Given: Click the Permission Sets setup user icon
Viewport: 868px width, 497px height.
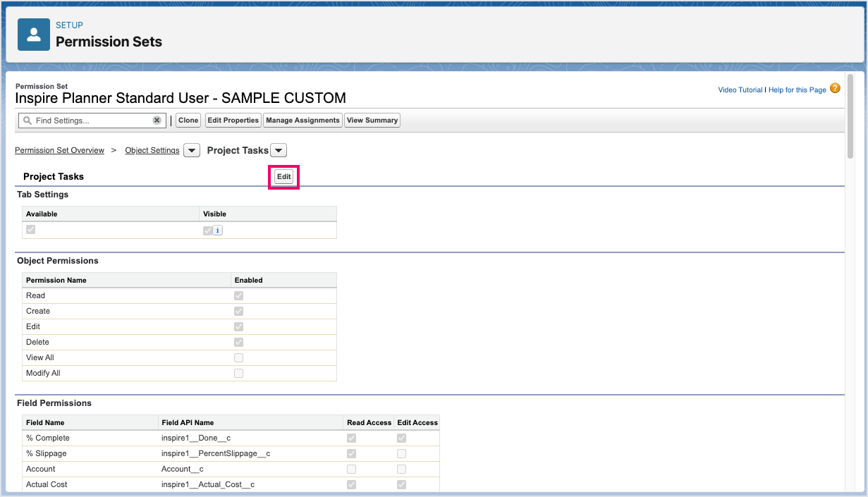Looking at the screenshot, I should 34,35.
